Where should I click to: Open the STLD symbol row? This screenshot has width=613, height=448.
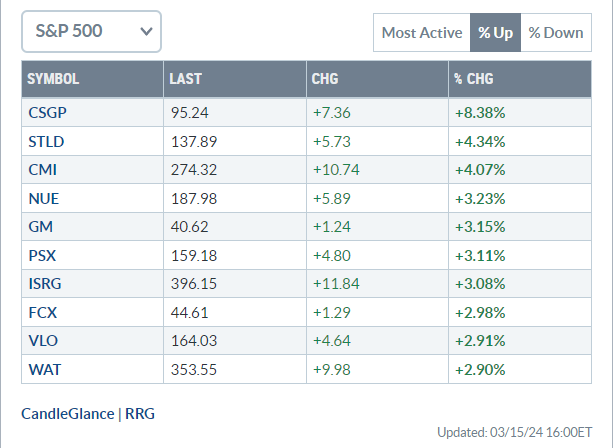[45, 142]
